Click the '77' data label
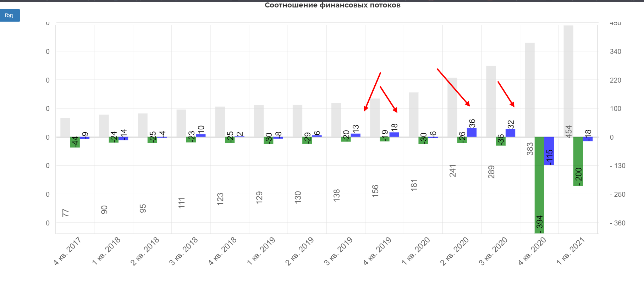The image size is (644, 285). tap(66, 213)
